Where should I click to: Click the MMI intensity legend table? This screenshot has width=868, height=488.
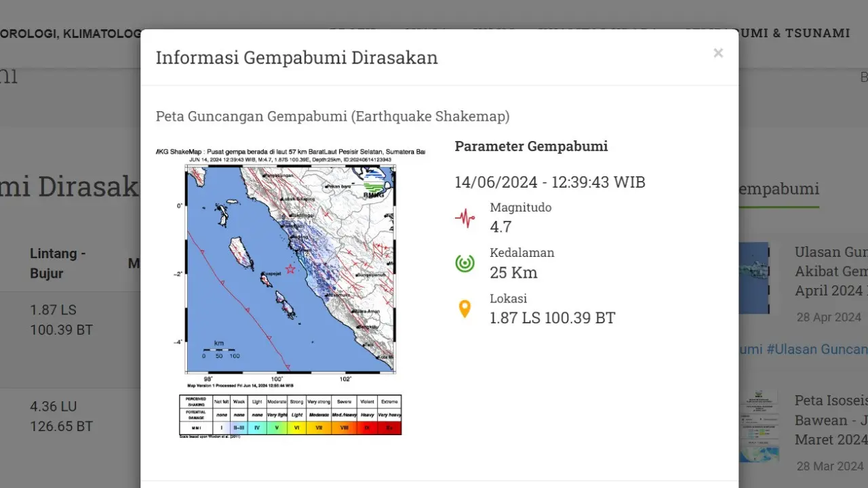pos(290,415)
